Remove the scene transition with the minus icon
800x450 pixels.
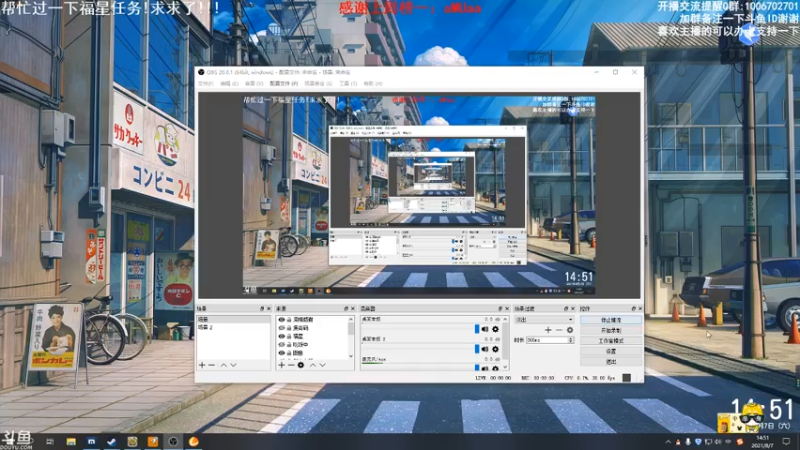(559, 330)
